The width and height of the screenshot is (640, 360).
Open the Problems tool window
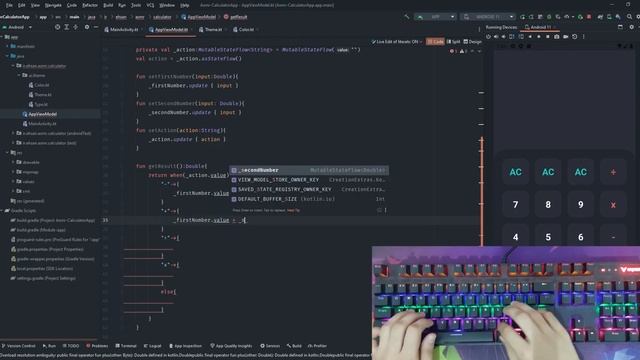[97, 346]
